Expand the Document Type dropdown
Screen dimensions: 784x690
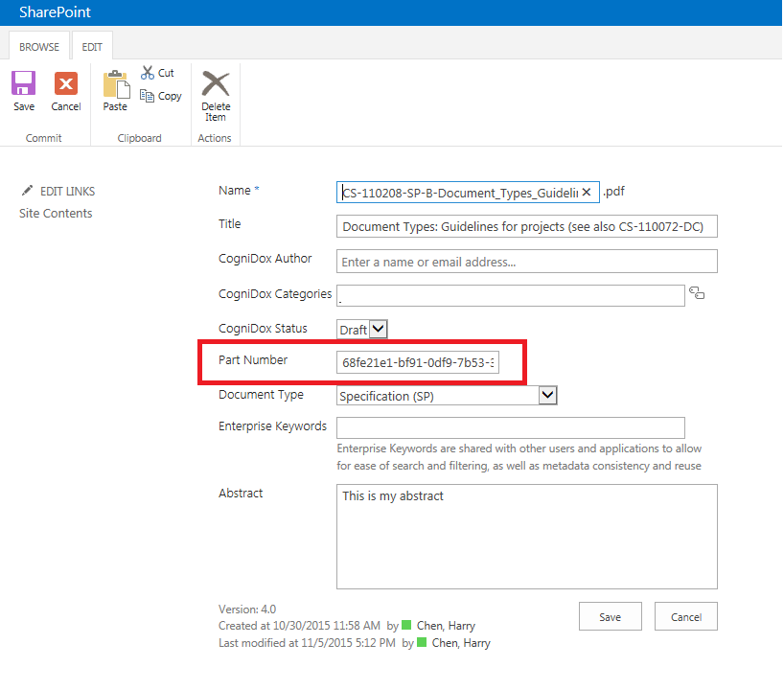(546, 395)
